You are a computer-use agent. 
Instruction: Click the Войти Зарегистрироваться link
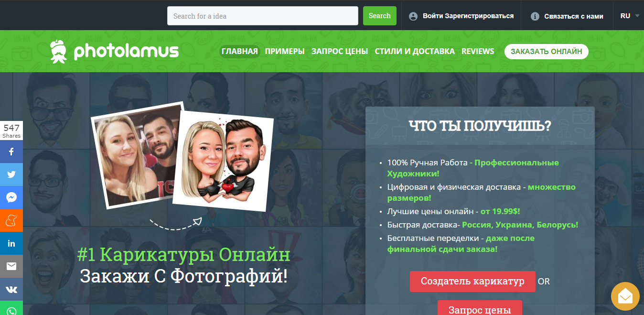(468, 16)
